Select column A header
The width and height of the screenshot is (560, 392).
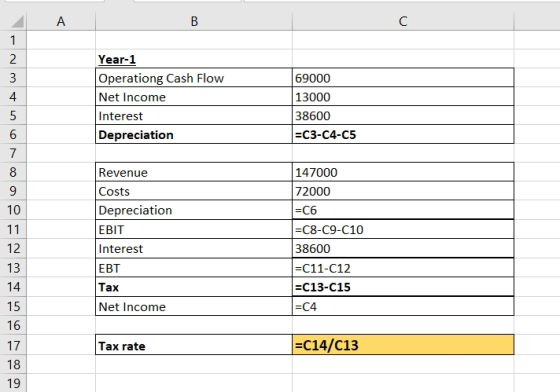tap(61, 21)
